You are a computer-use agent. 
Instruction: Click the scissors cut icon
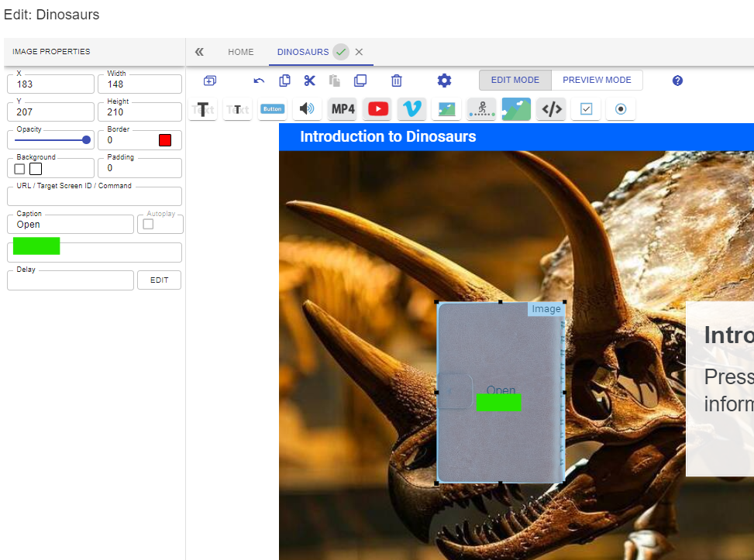point(310,81)
